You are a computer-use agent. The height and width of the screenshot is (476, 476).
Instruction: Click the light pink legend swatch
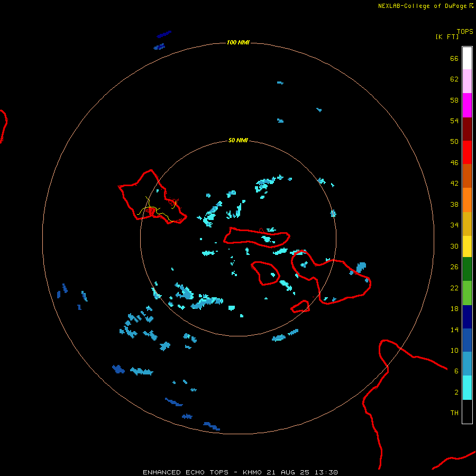pyautogui.click(x=467, y=81)
